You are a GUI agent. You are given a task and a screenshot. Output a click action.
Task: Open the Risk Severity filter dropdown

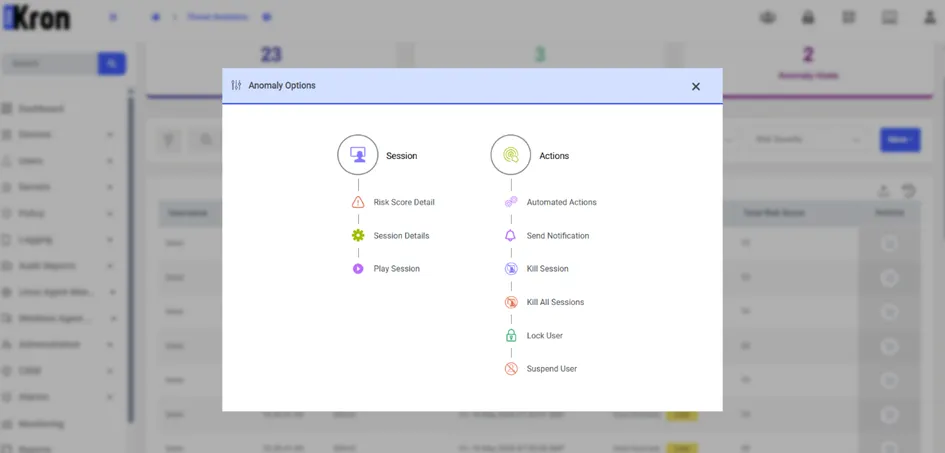pyautogui.click(x=808, y=140)
